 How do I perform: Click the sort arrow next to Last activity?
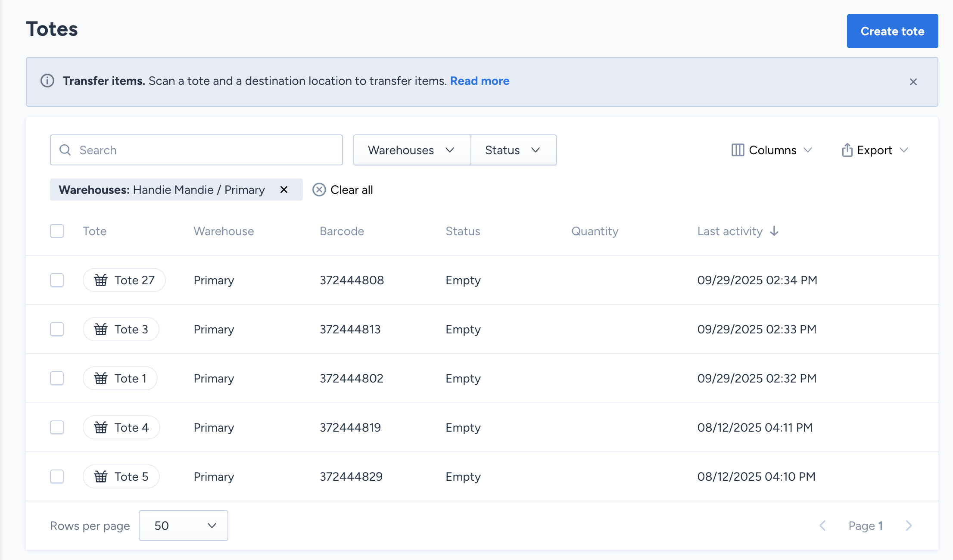tap(774, 231)
